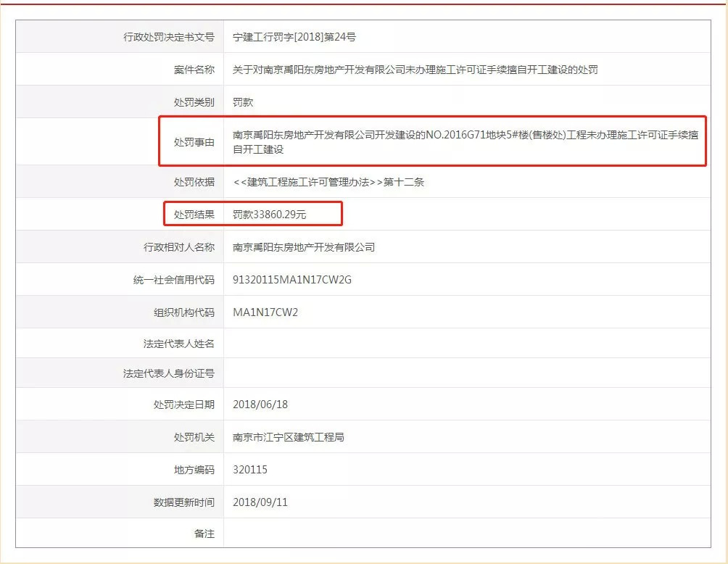The width and height of the screenshot is (728, 564).
Task: Select the 组织机构代码 label
Action: pyautogui.click(x=184, y=312)
